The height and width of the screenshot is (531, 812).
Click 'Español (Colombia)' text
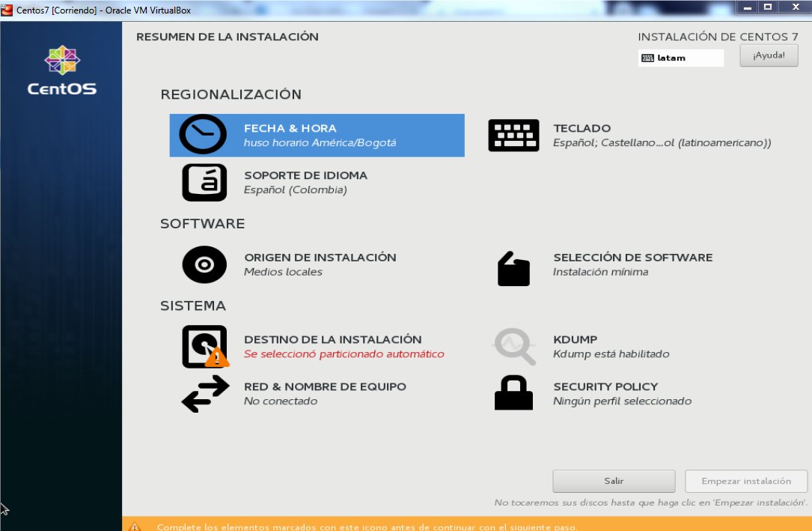pyautogui.click(x=295, y=189)
